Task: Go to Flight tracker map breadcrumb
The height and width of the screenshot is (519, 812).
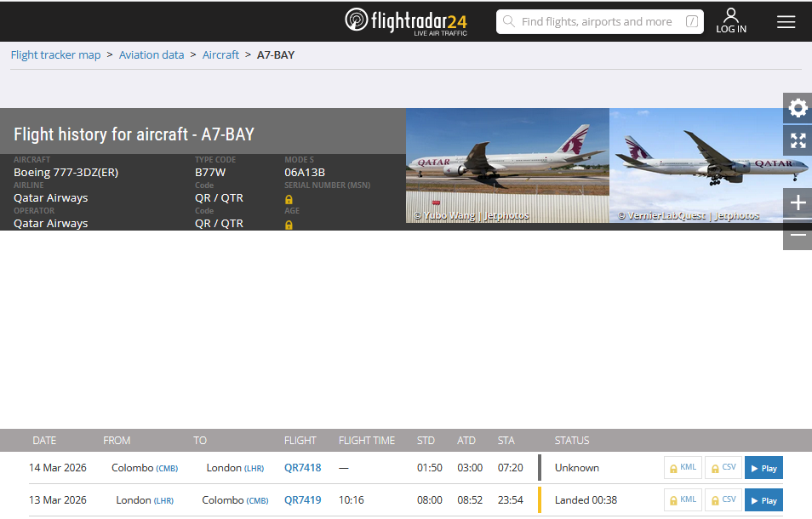Action: [56, 54]
